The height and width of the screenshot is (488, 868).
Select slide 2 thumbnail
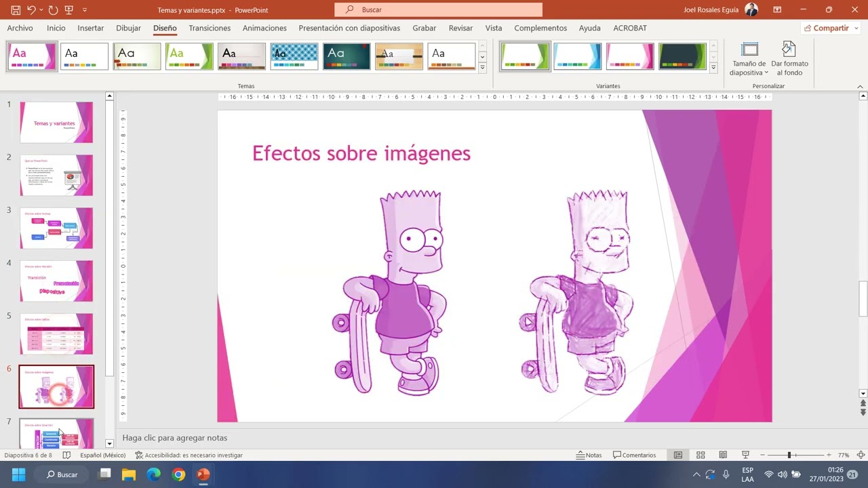(x=56, y=175)
